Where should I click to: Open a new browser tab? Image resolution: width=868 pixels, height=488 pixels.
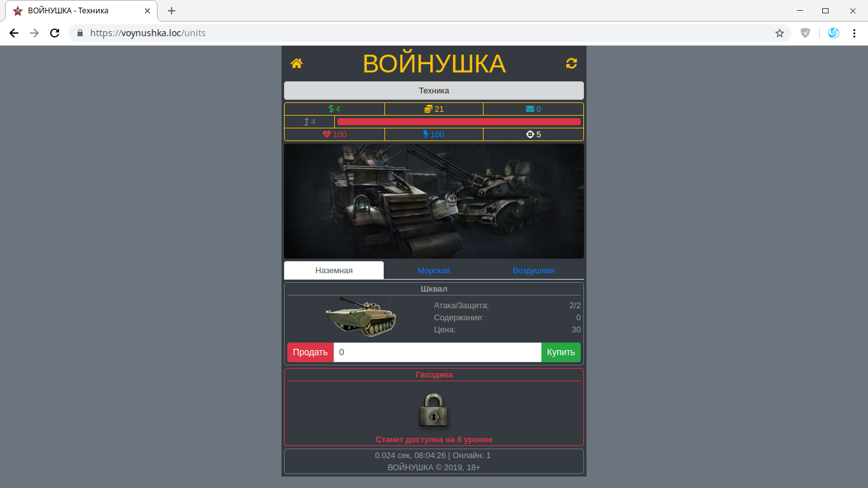172,11
